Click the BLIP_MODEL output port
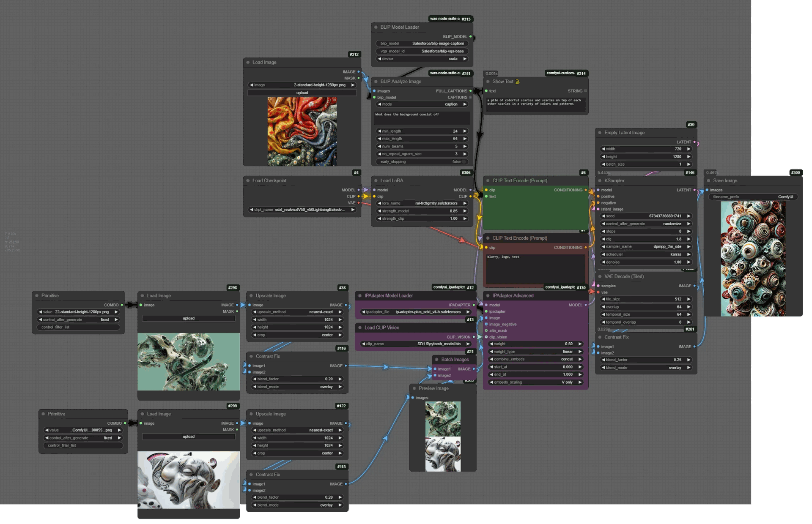The height and width of the screenshot is (524, 812). coord(470,37)
